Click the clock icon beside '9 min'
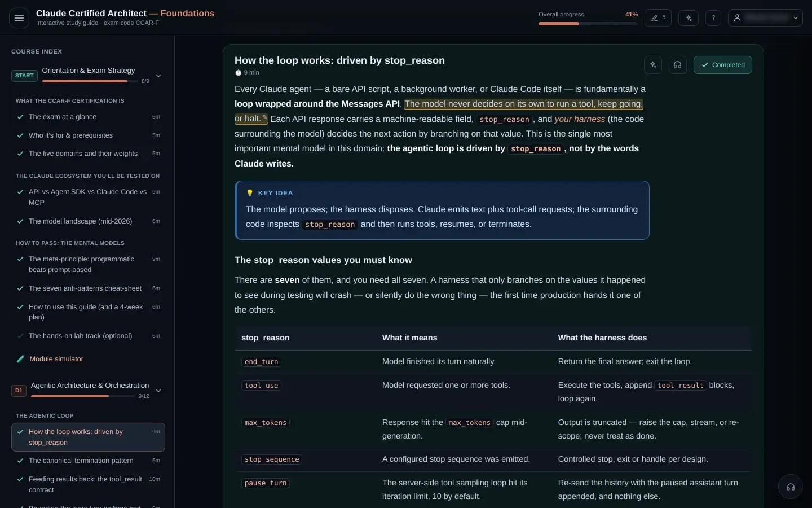 coord(238,73)
